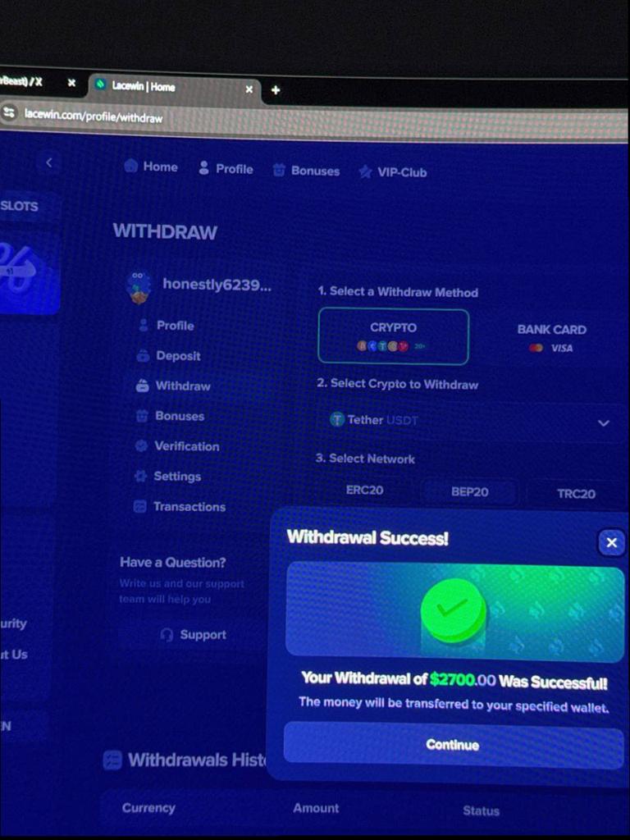This screenshot has width=630, height=840.
Task: Click the user avatar next to honestly6239
Action: coord(139,288)
